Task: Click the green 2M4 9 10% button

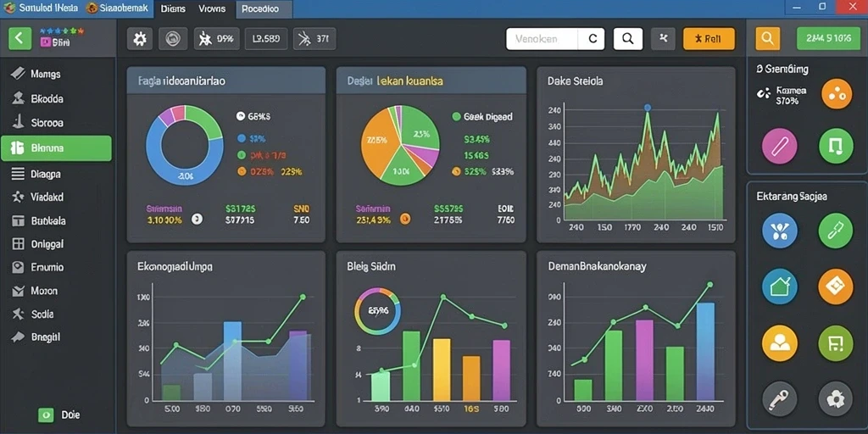Action: [828, 38]
